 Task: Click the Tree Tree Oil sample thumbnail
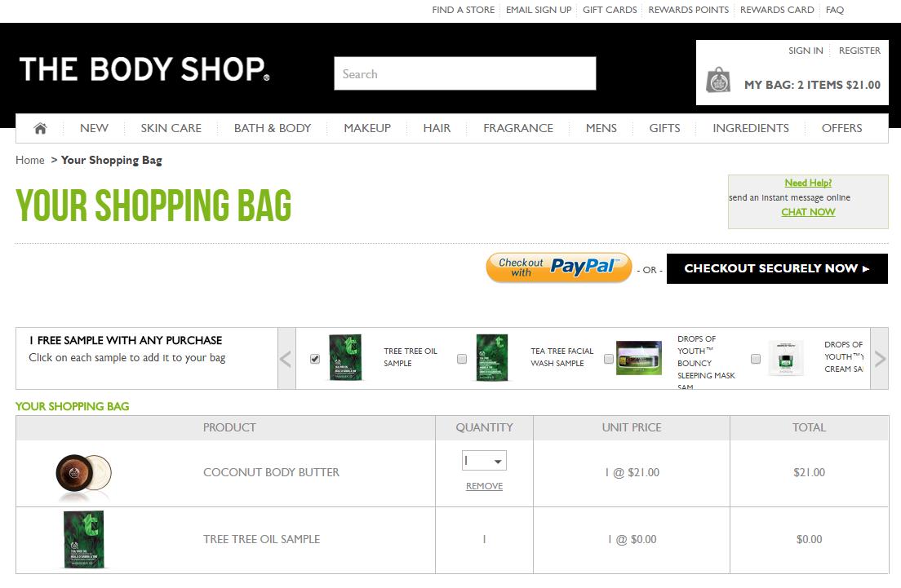click(x=345, y=357)
